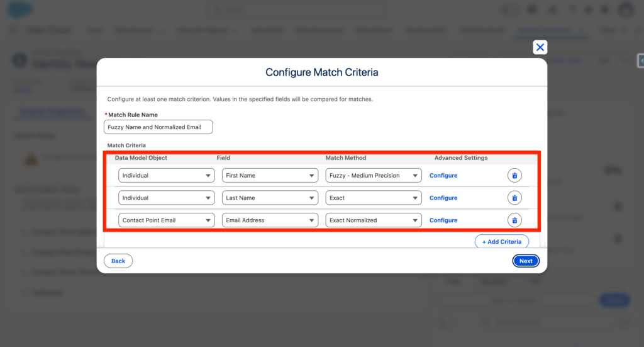Screen dimensions: 644x347
Task: Click the Match Rule Name text field
Action: click(x=158, y=127)
